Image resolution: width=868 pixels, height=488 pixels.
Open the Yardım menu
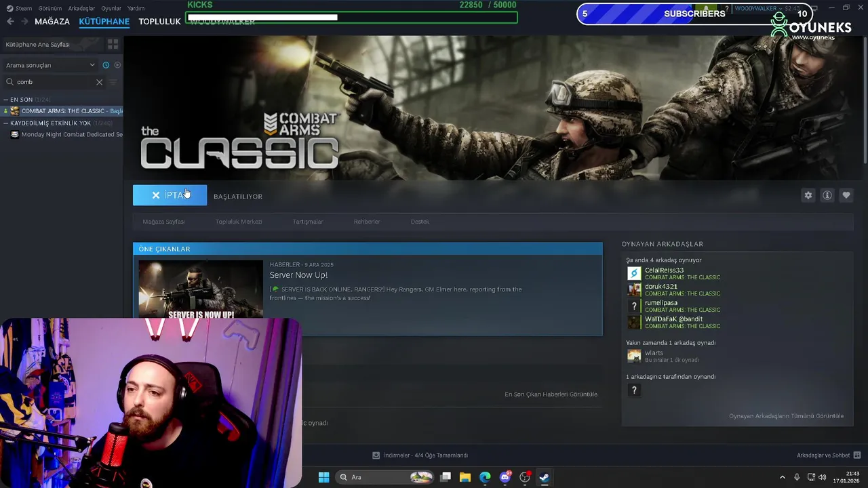136,9
